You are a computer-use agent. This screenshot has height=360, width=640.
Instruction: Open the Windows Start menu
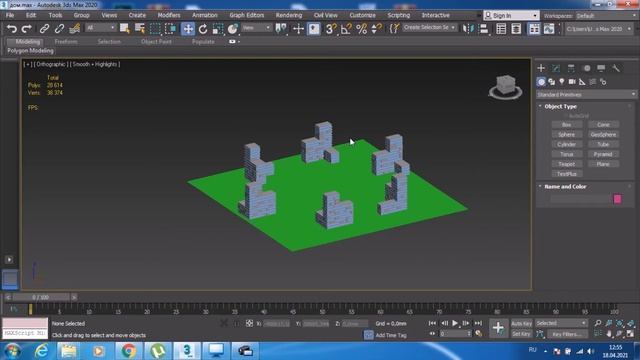tap(13, 351)
